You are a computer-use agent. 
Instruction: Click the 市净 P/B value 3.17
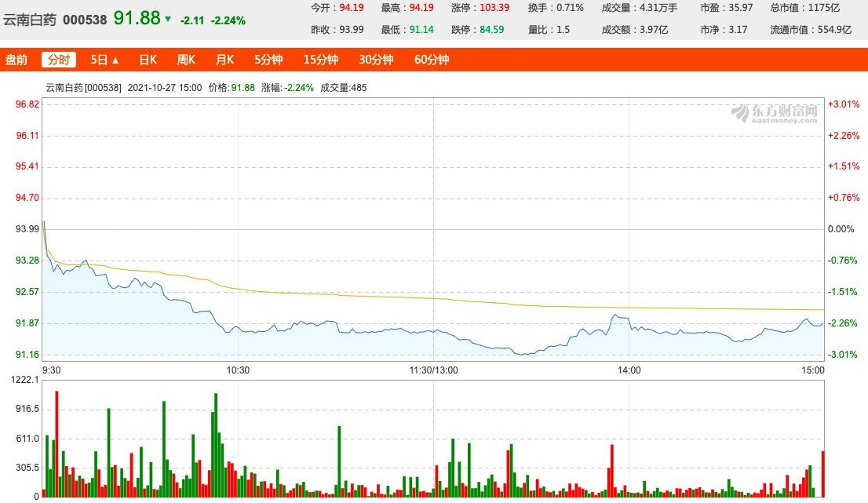click(738, 29)
